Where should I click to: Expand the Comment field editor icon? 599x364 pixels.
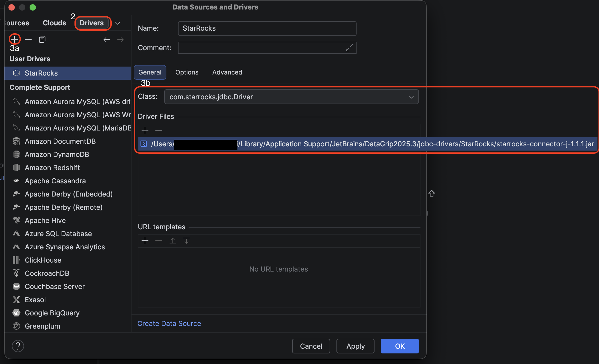pos(349,48)
